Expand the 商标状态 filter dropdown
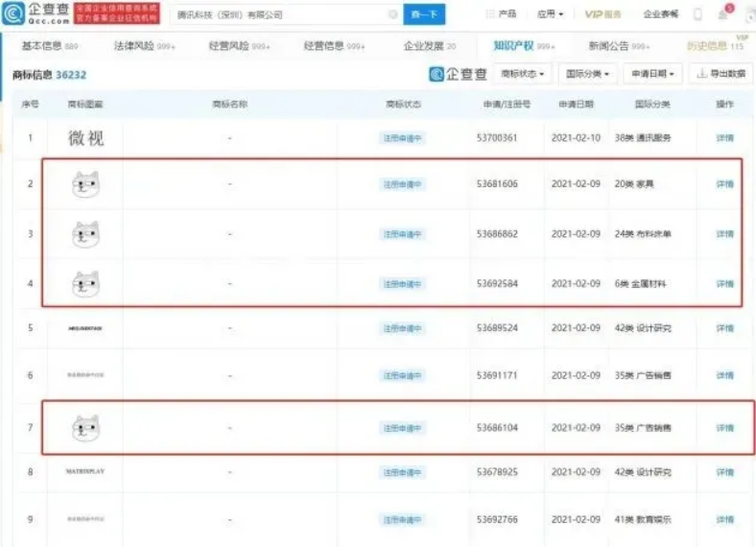The width and height of the screenshot is (756, 547). click(523, 74)
